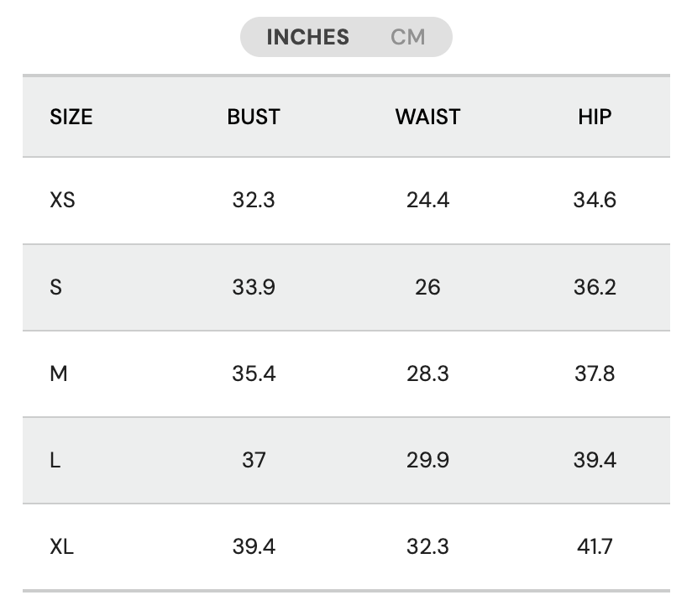Select the XS size row label
The image size is (692, 616).
click(x=62, y=200)
